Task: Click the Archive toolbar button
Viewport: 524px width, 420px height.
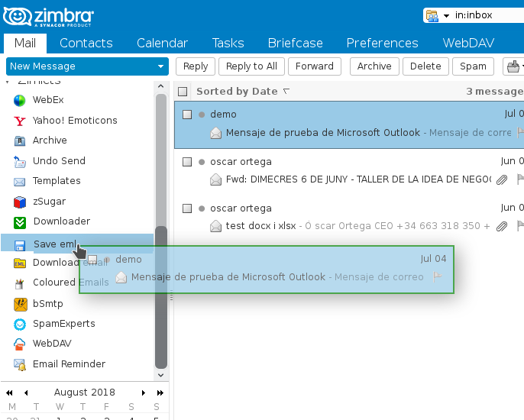Action: [x=374, y=66]
